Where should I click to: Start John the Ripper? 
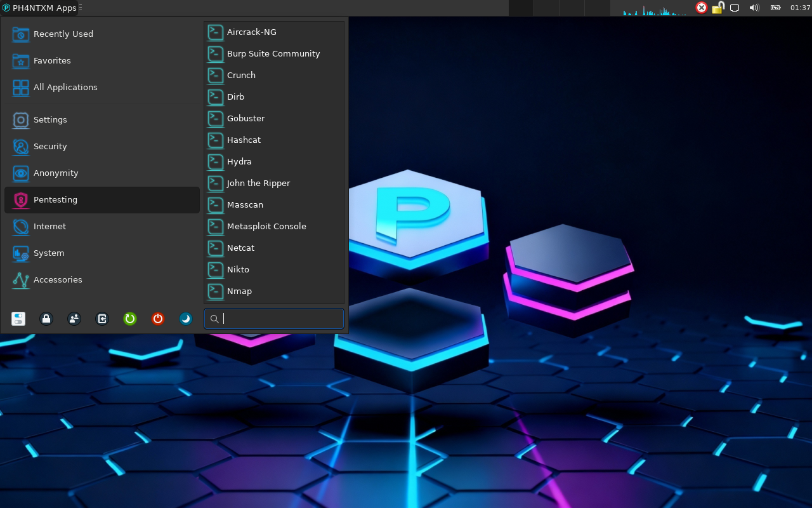258,183
